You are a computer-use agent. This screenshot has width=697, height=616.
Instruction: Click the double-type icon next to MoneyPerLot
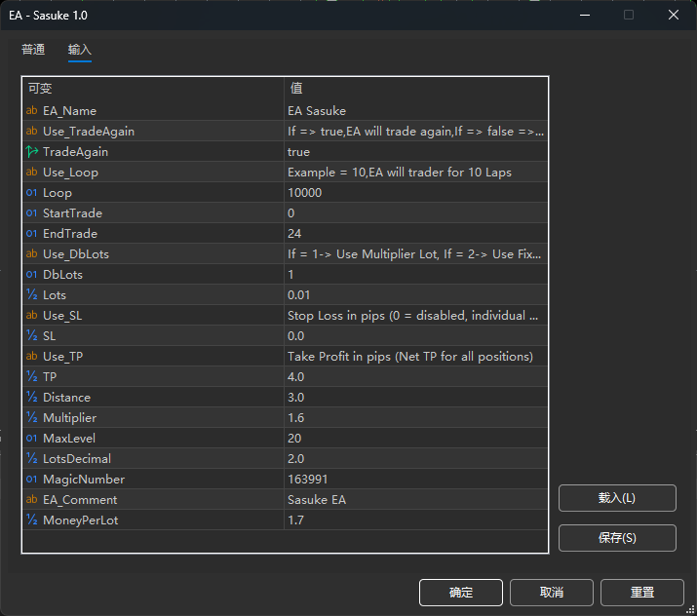tap(32, 520)
